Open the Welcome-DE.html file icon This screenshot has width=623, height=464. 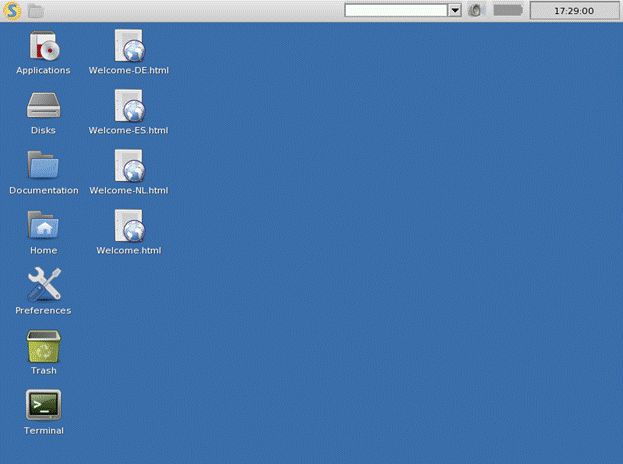130,46
